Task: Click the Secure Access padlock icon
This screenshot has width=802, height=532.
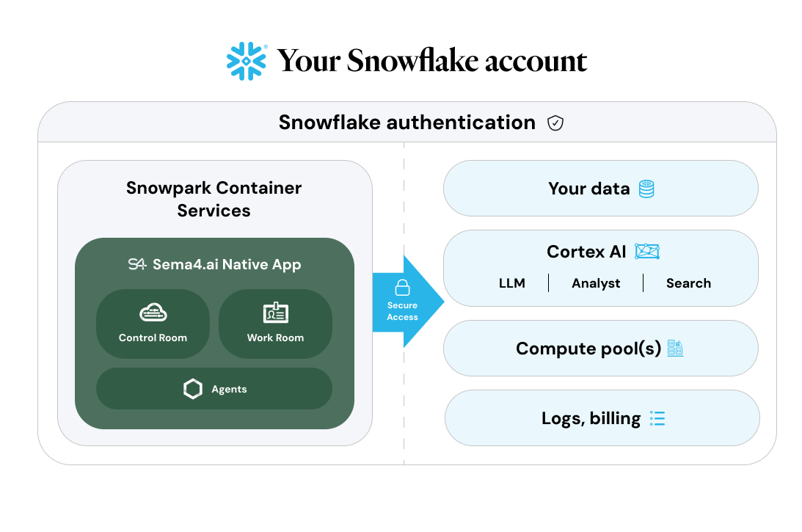Action: (x=403, y=288)
